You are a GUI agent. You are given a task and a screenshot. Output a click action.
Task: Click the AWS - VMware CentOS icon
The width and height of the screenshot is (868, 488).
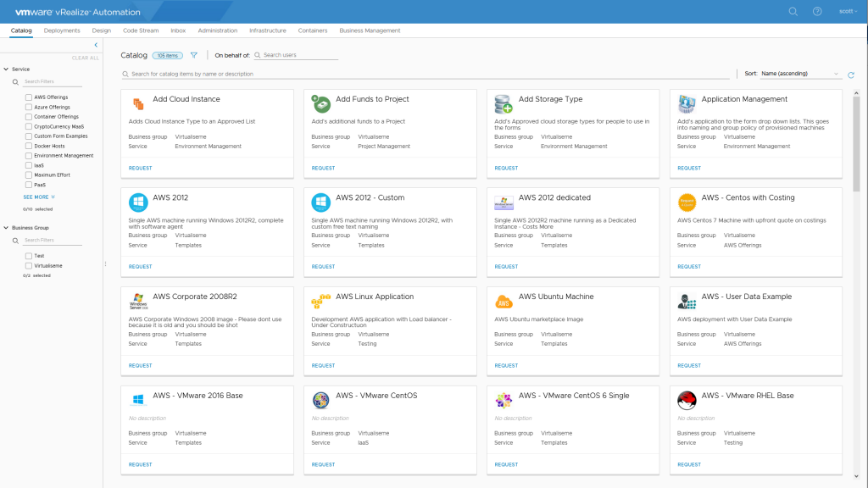[x=321, y=400]
